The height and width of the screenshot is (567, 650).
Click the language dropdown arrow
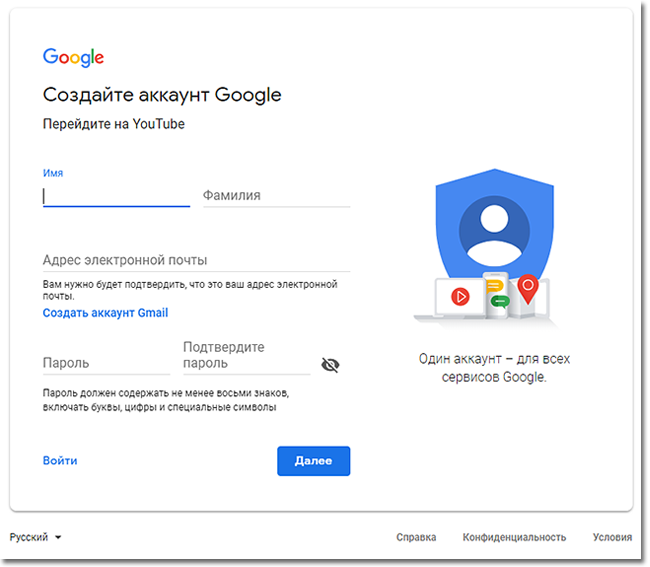click(x=58, y=538)
